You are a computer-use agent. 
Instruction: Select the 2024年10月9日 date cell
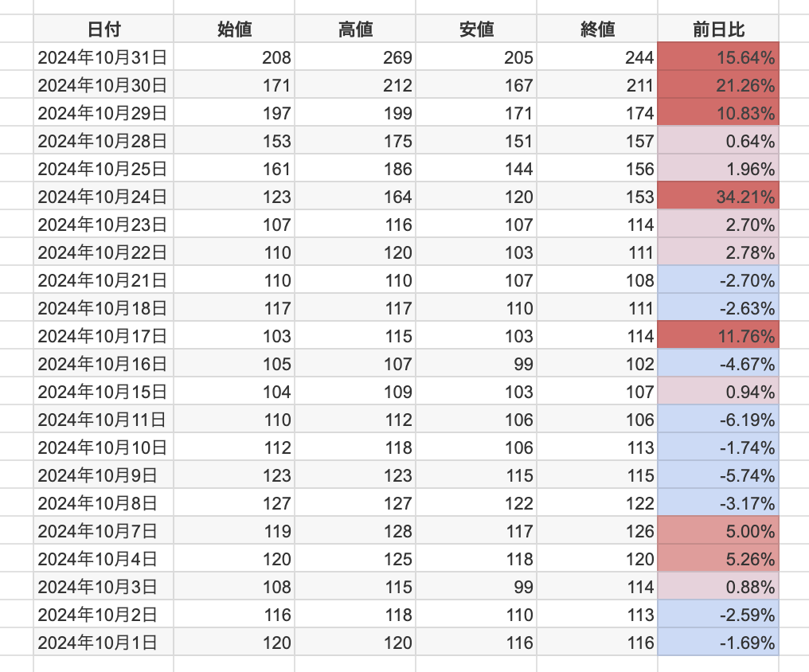click(x=104, y=475)
